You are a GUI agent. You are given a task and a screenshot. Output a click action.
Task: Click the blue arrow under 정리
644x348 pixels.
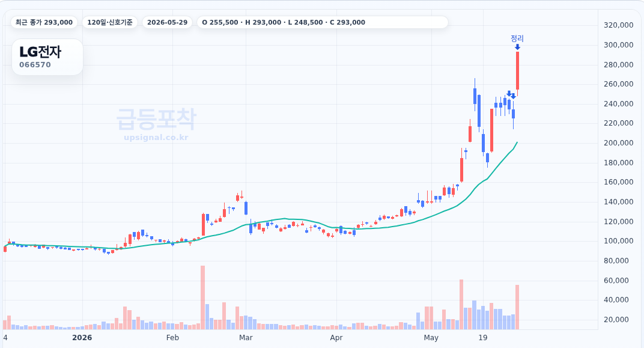click(517, 47)
